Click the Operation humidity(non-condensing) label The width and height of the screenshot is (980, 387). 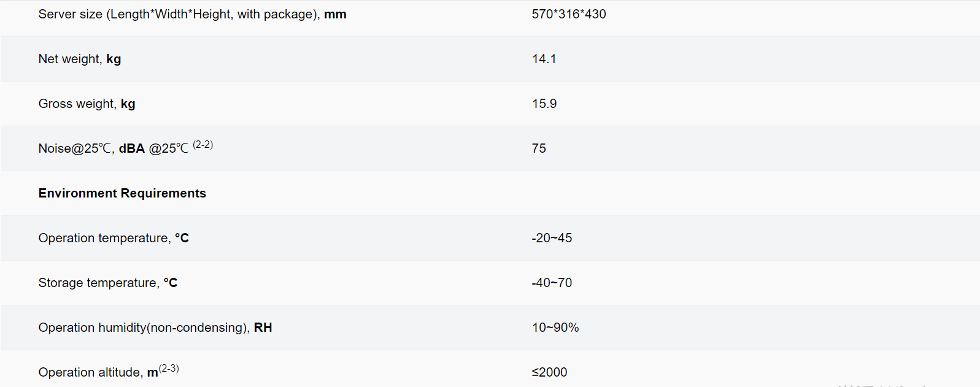pos(155,328)
